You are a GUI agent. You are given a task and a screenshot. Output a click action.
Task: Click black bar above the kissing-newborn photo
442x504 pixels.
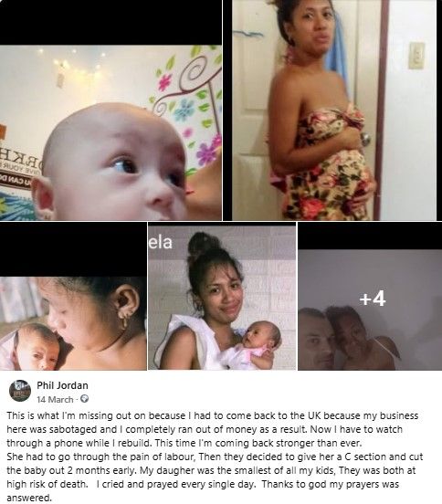point(73,249)
